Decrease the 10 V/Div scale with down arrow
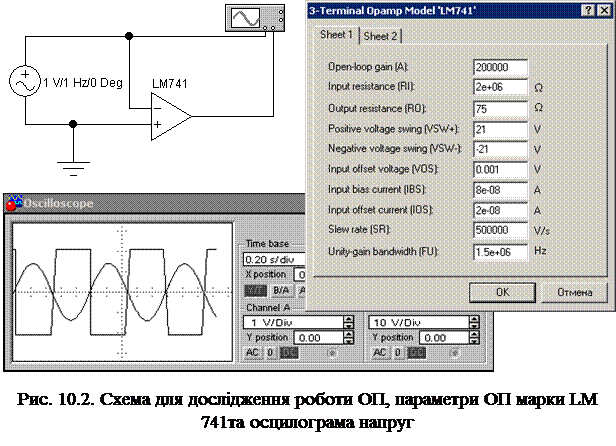Screen dimensions: 616x446 pyautogui.click(x=474, y=325)
